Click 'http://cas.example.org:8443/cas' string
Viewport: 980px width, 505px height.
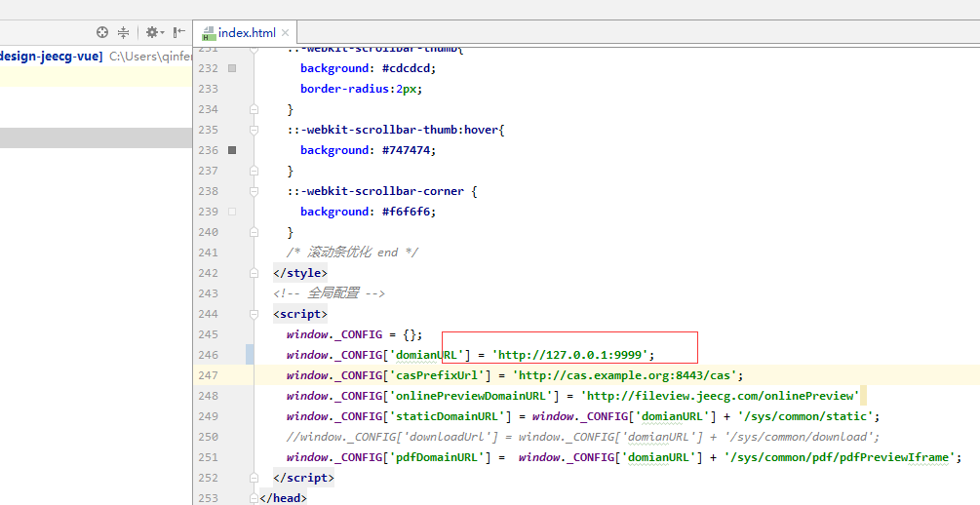pyautogui.click(x=625, y=375)
